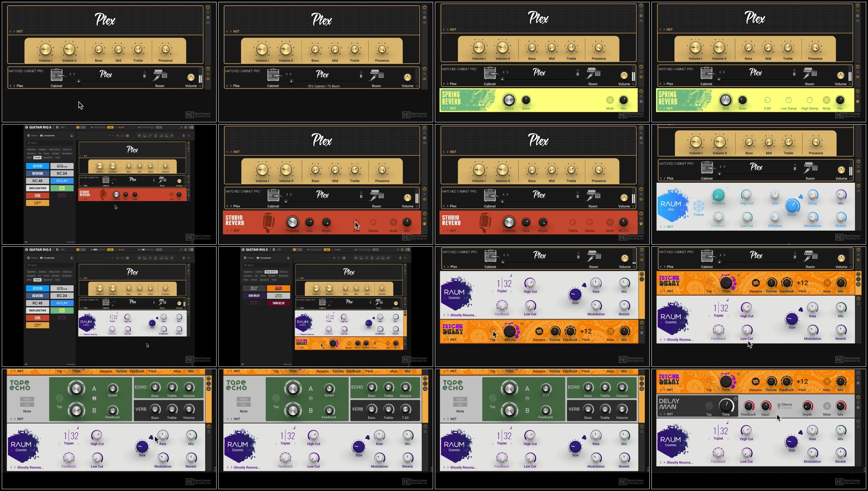Click Search field in Delay & Echo window
This screenshot has width=868, height=491.
click(266, 265)
